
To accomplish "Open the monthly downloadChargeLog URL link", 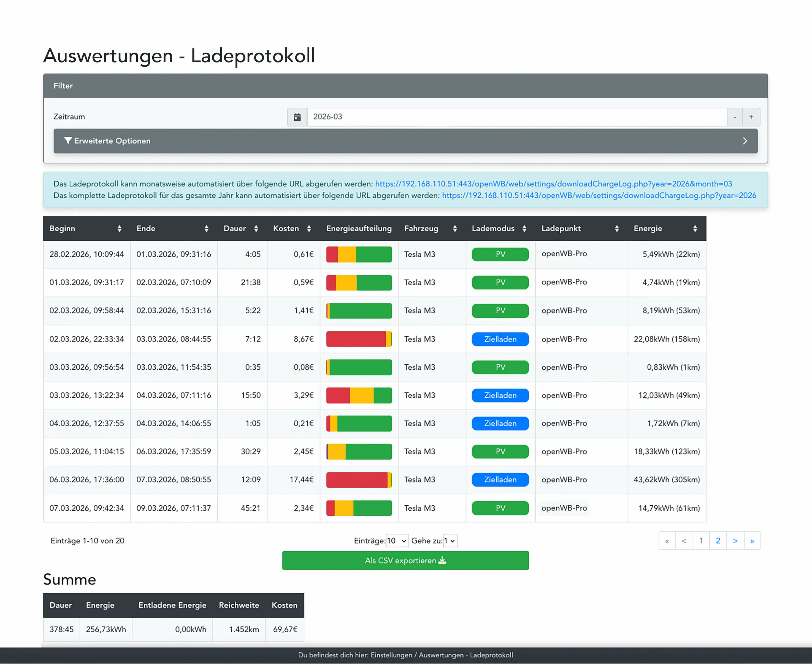I will [553, 184].
